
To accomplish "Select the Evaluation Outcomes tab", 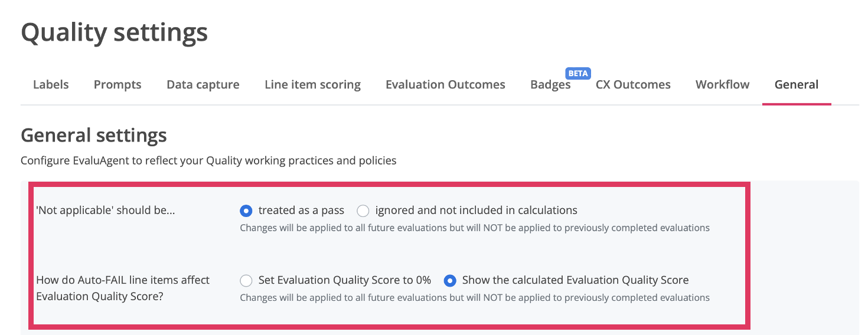I will click(445, 84).
